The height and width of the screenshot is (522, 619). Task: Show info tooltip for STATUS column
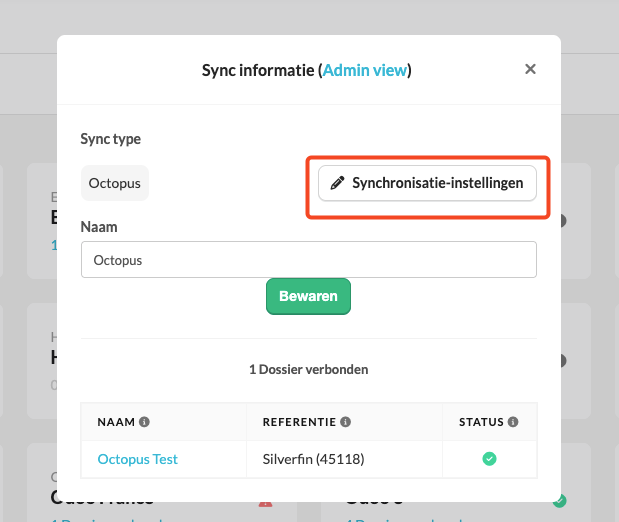click(x=513, y=422)
